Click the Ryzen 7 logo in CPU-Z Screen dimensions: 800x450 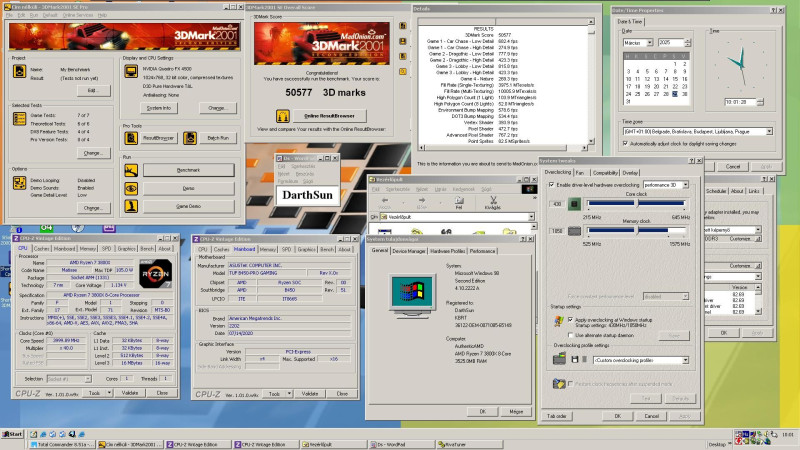click(156, 274)
